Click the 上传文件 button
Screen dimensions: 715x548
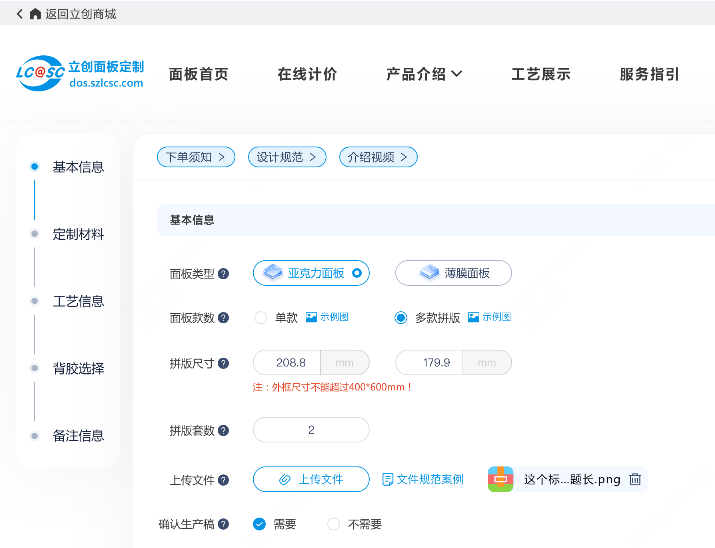pos(311,479)
